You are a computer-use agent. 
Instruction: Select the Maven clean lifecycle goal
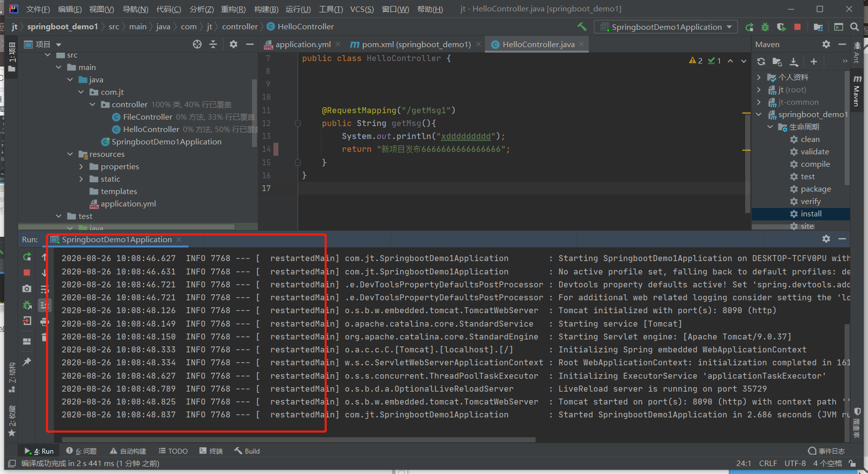(x=810, y=139)
